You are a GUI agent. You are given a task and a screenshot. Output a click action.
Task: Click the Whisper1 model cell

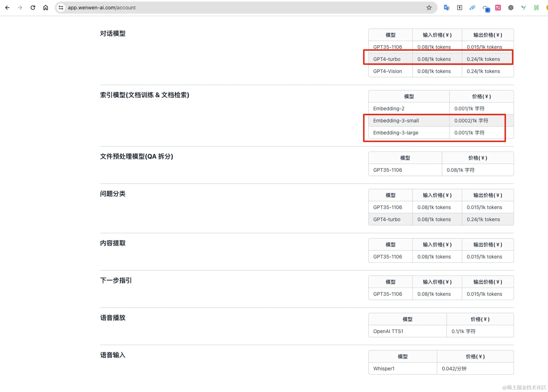coord(403,368)
